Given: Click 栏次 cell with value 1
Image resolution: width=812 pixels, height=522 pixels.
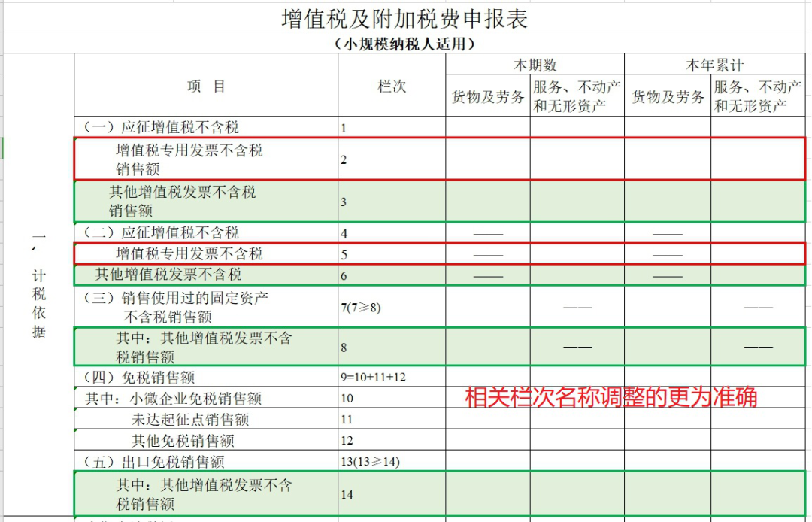Looking at the screenshot, I should 392,127.
